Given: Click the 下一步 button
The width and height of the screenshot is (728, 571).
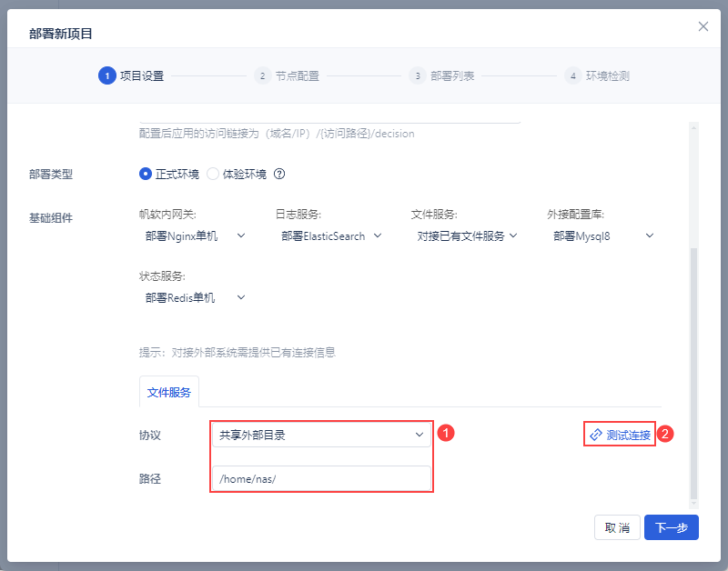Looking at the screenshot, I should coord(671,528).
